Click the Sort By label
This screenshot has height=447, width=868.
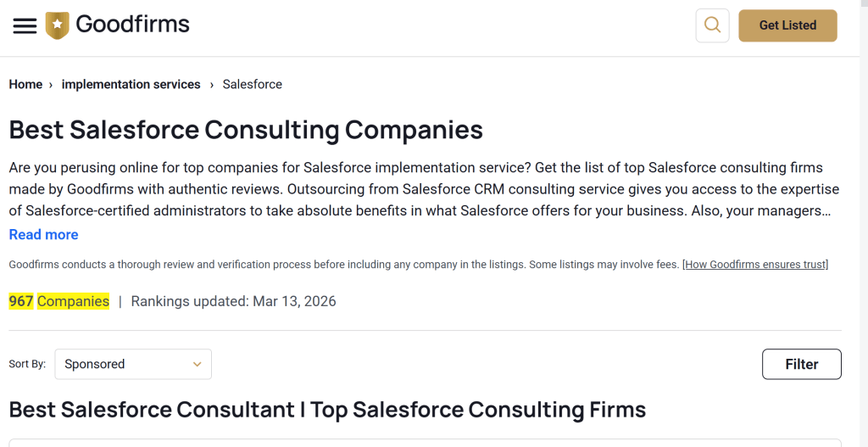[x=27, y=365]
